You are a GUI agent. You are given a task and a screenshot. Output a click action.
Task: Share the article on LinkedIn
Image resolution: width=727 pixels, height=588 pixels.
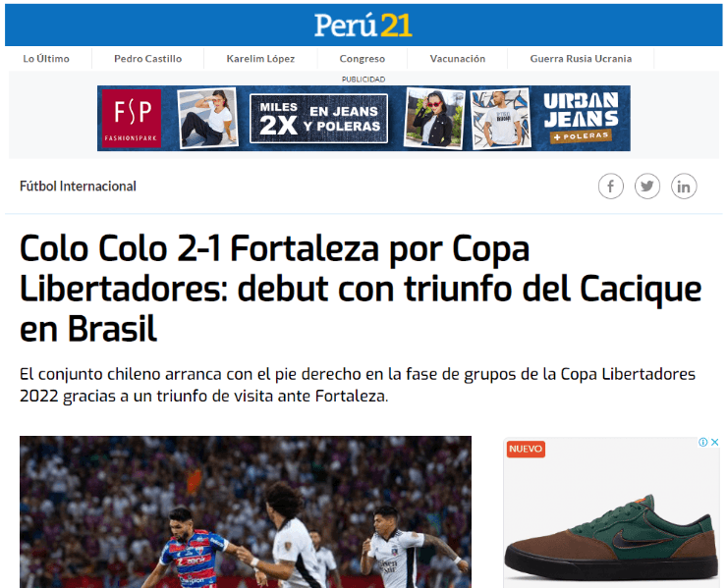pyautogui.click(x=684, y=187)
